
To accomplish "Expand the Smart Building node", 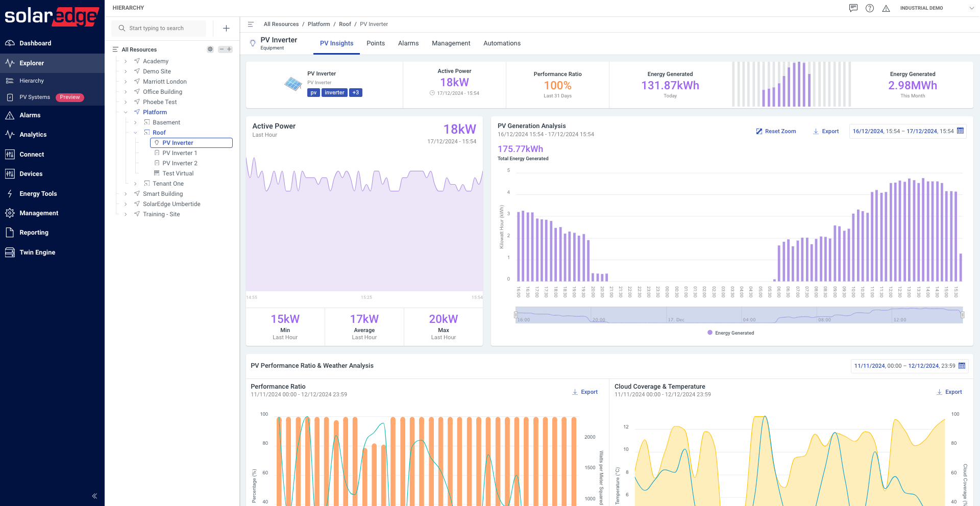I will 126,194.
